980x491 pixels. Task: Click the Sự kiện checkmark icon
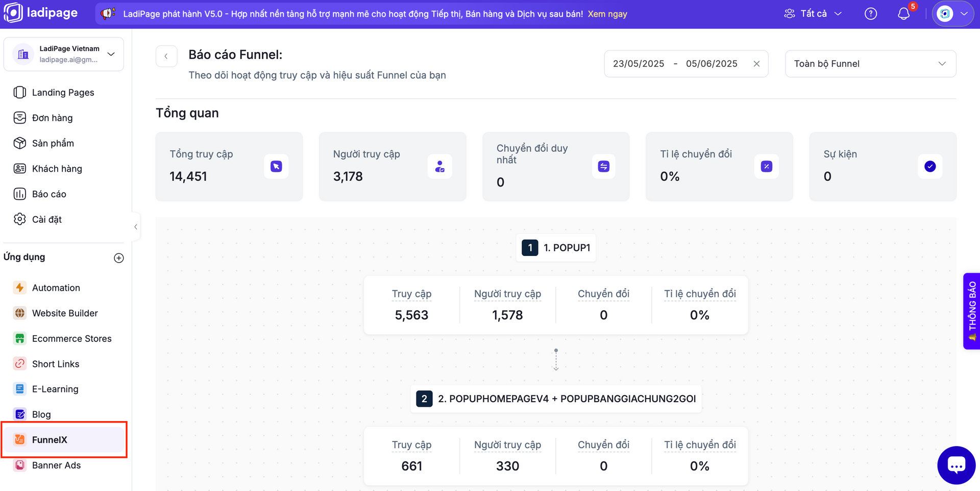[929, 167]
